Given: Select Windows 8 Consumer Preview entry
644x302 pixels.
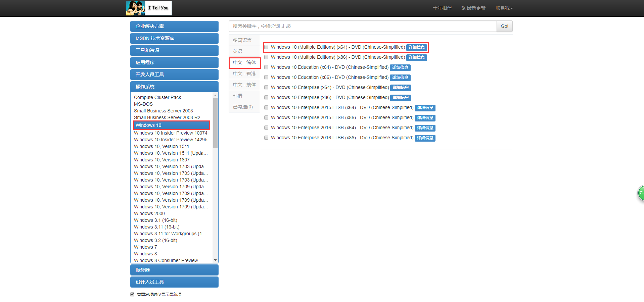Looking at the screenshot, I should (166, 260).
